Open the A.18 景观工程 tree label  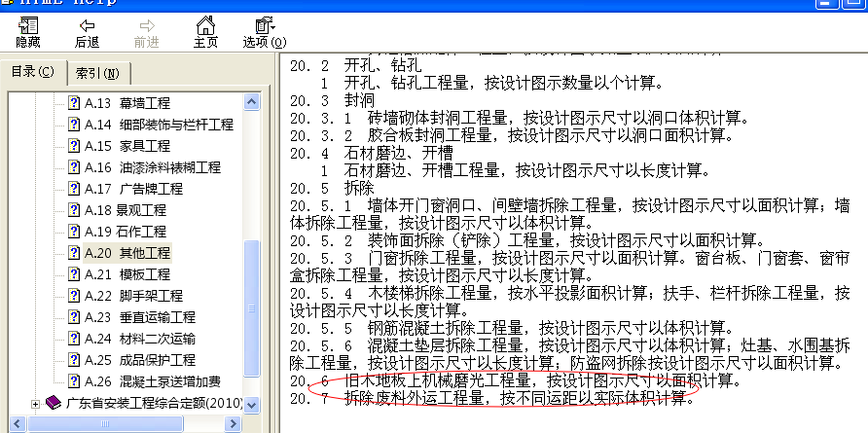click(126, 210)
